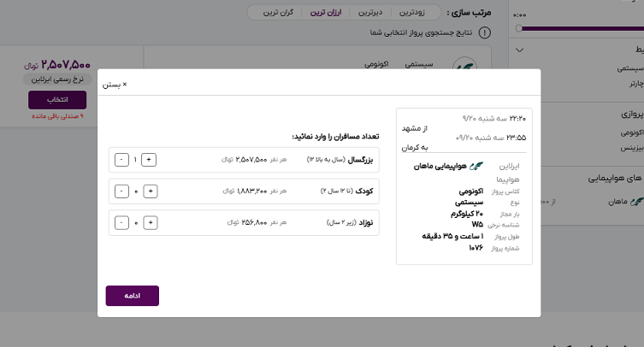Click the بزرگسال adult label
The width and height of the screenshot is (644, 347).
(x=360, y=160)
